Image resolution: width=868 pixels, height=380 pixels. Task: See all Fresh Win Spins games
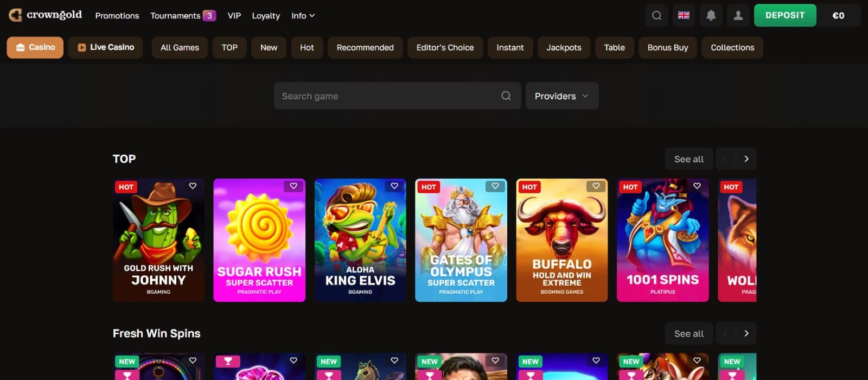pyautogui.click(x=689, y=333)
